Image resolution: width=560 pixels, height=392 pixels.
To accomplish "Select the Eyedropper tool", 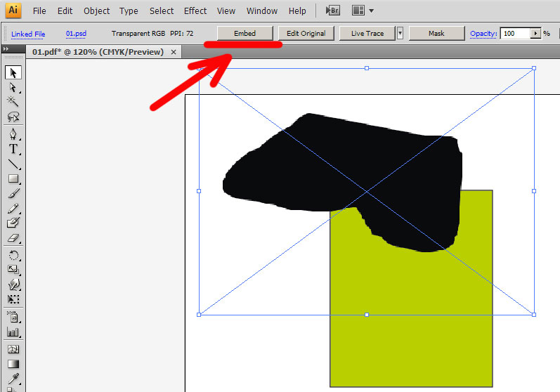I will 13,379.
